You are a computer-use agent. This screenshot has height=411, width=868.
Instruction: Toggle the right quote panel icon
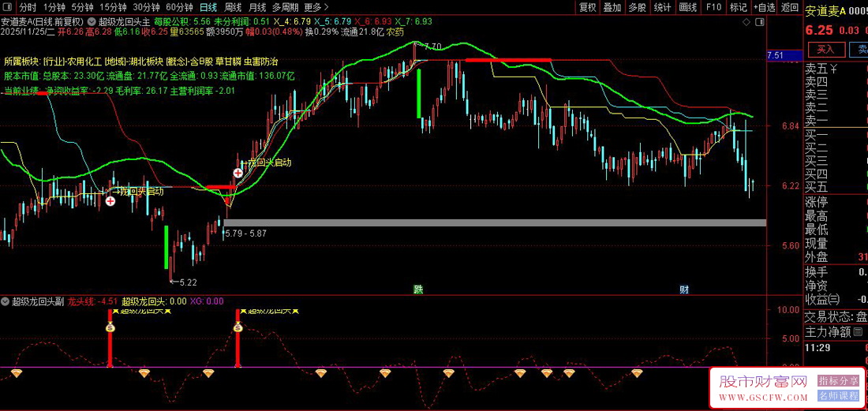point(758,22)
